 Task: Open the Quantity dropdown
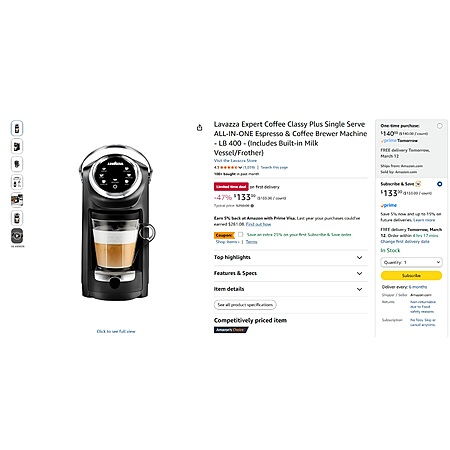411,262
